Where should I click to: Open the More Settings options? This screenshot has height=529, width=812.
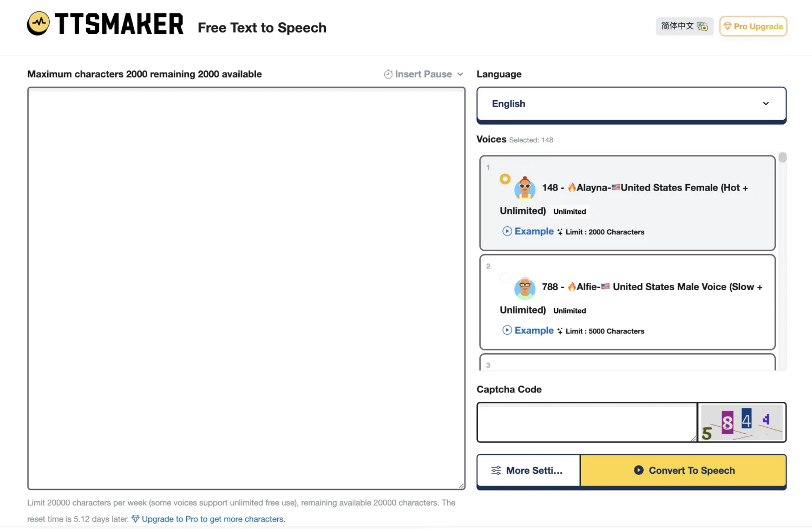tap(528, 471)
